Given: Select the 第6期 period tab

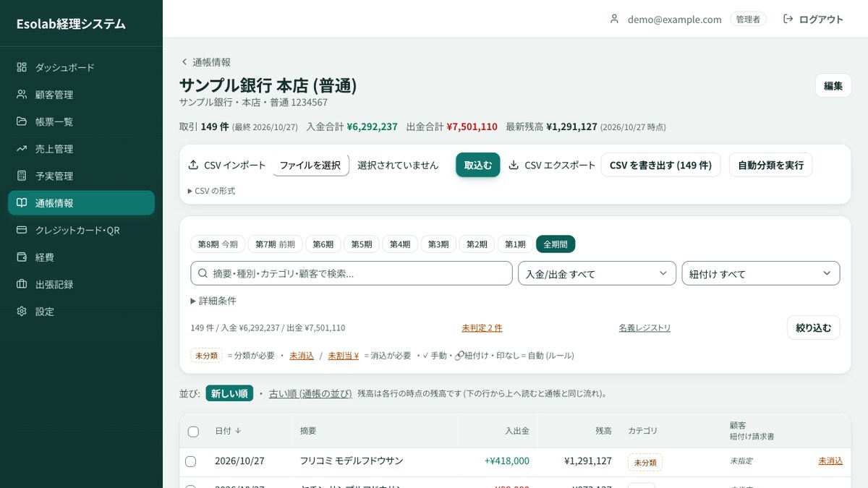Looking at the screenshot, I should pos(323,244).
